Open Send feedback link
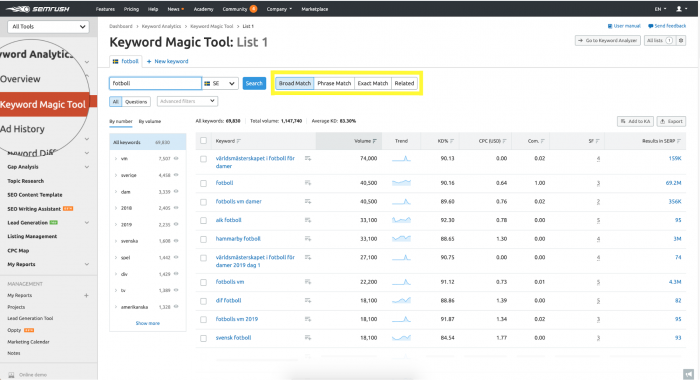700x380 pixels. point(667,26)
